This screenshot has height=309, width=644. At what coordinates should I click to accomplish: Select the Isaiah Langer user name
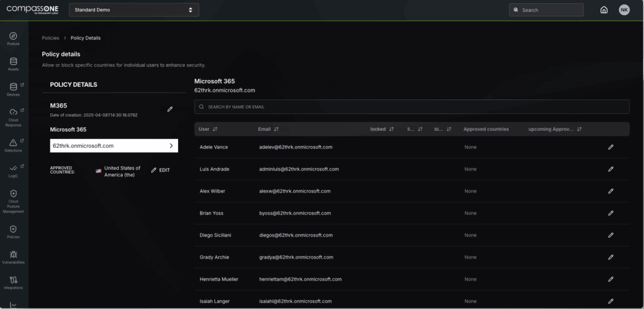[x=215, y=301]
